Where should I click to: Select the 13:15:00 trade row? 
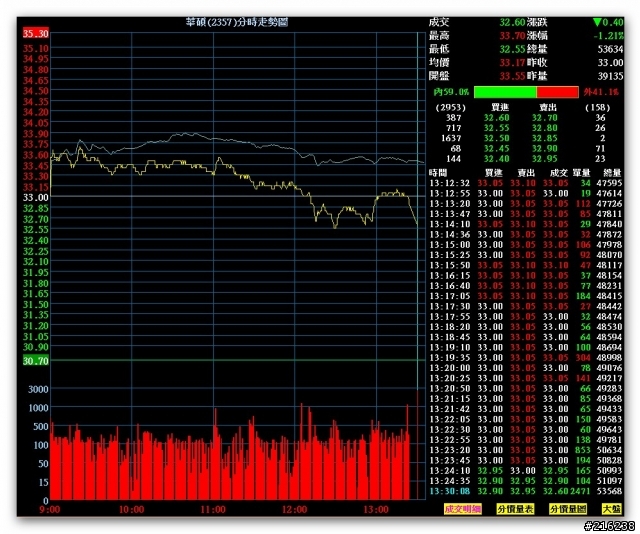[526, 245]
